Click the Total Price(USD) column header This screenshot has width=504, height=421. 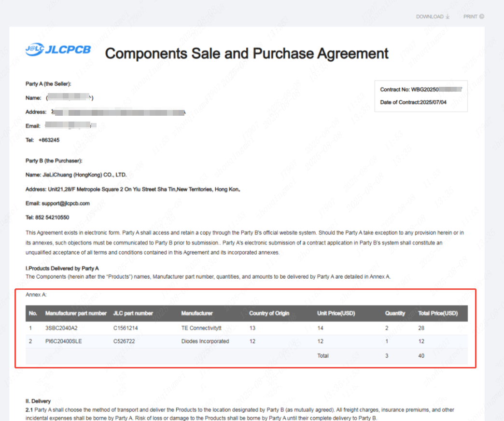(x=438, y=313)
